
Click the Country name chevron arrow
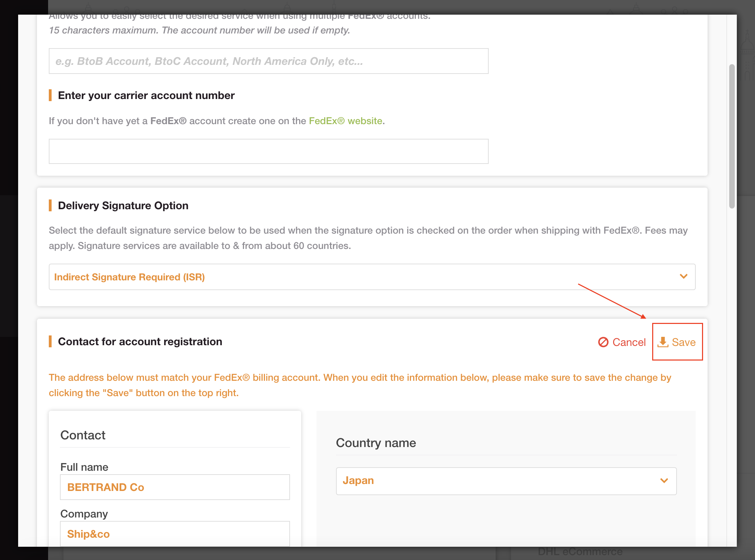(x=664, y=481)
